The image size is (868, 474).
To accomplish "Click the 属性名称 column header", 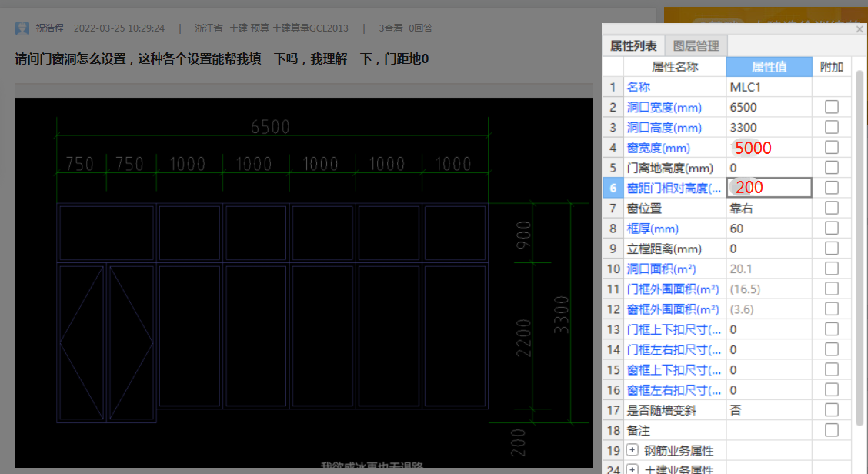I will coord(675,67).
